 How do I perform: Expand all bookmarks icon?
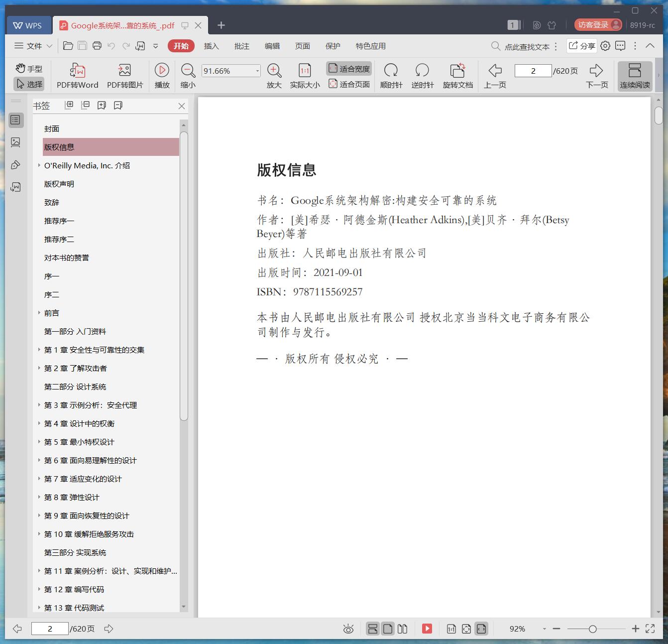(x=69, y=105)
